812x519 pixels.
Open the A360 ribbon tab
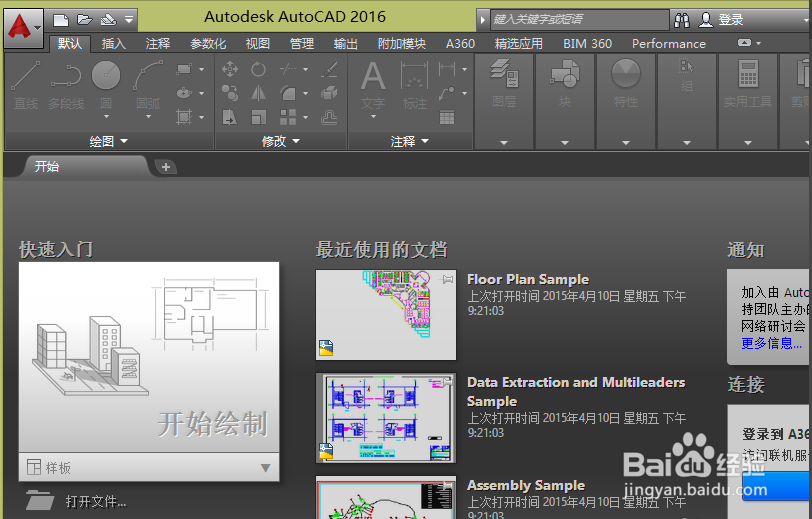coord(460,44)
